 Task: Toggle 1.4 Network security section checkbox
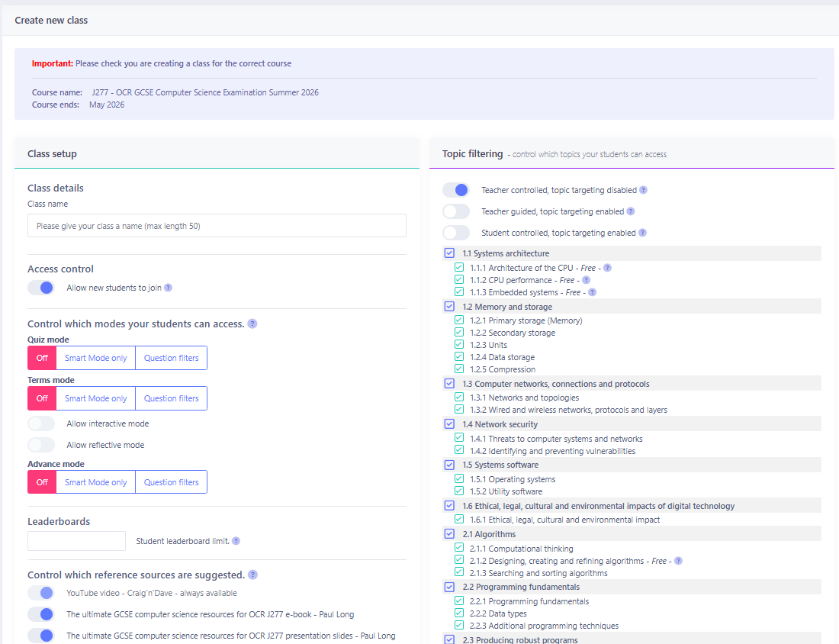[x=449, y=424]
